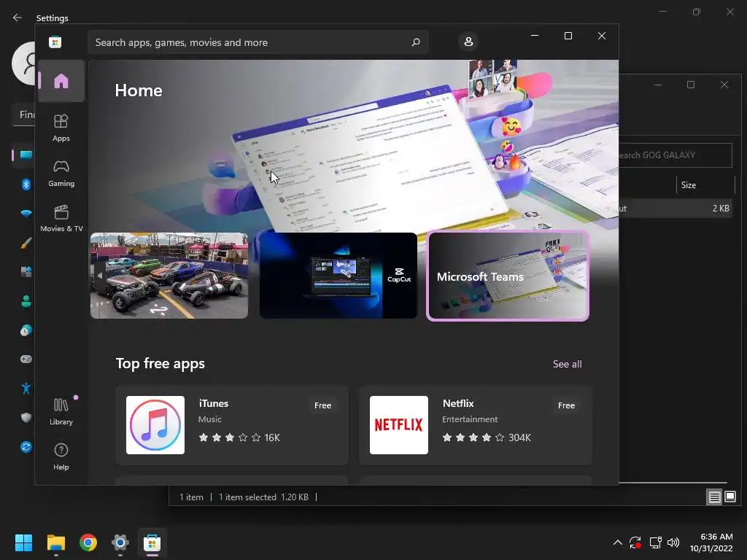
Task: Open Personalization brush icon in Settings
Action: pyautogui.click(x=26, y=243)
